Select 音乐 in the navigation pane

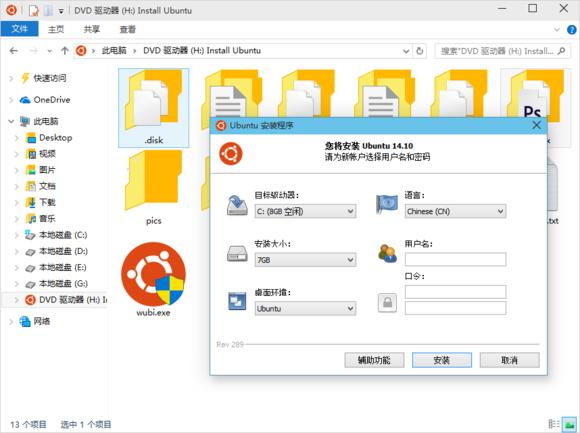pyautogui.click(x=41, y=219)
